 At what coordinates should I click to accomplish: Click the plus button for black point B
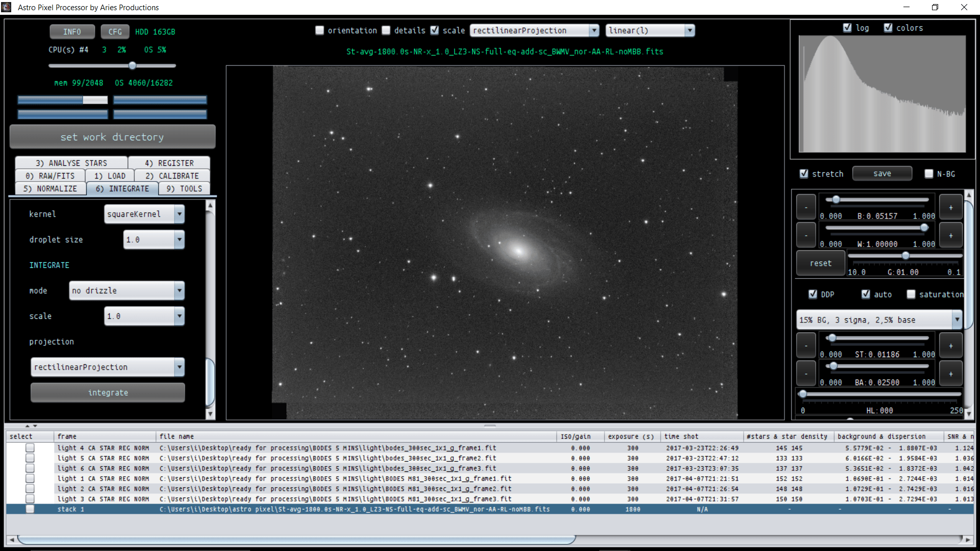pyautogui.click(x=950, y=208)
